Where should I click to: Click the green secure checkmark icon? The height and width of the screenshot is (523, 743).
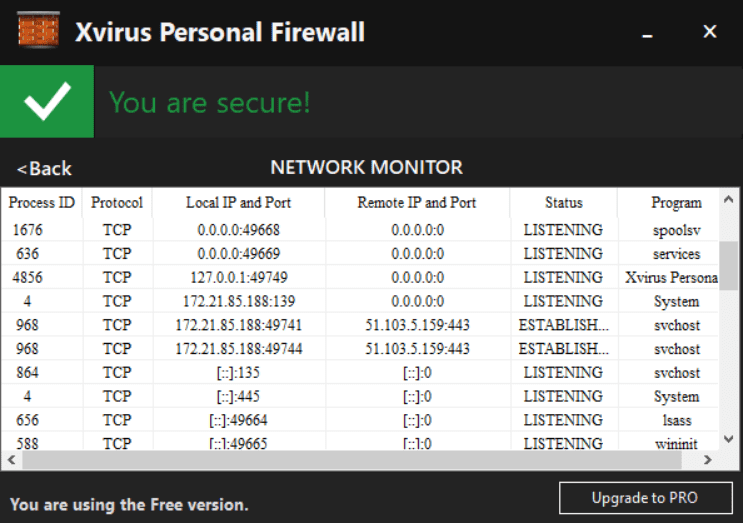coord(46,102)
